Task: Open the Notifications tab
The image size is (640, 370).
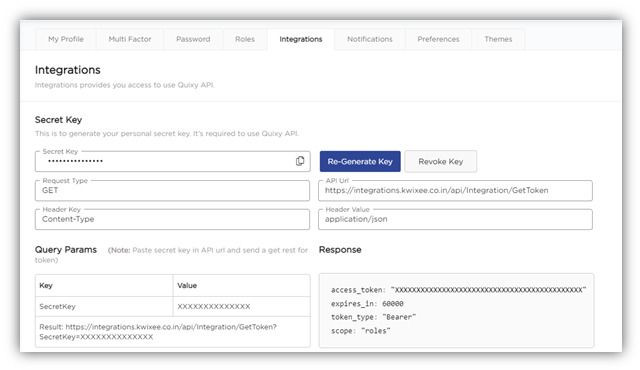Action: [370, 39]
